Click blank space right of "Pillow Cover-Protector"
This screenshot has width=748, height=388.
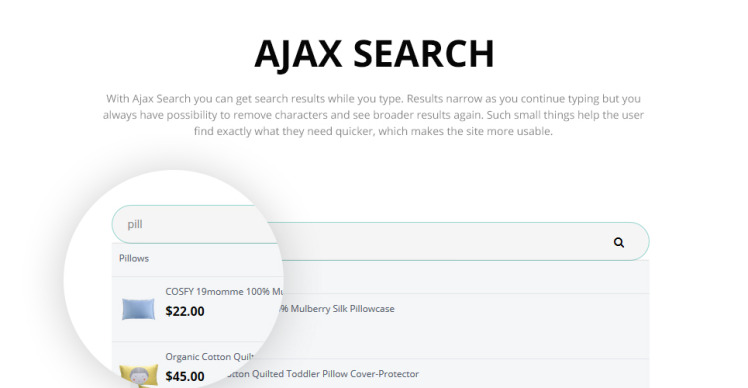tap(534, 374)
